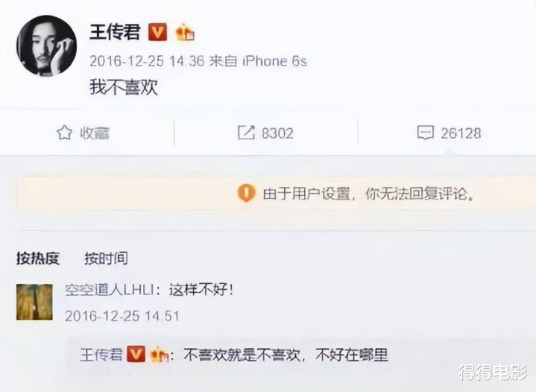Open the 王传君 username link in the post header
536x392 pixels.
[116, 33]
